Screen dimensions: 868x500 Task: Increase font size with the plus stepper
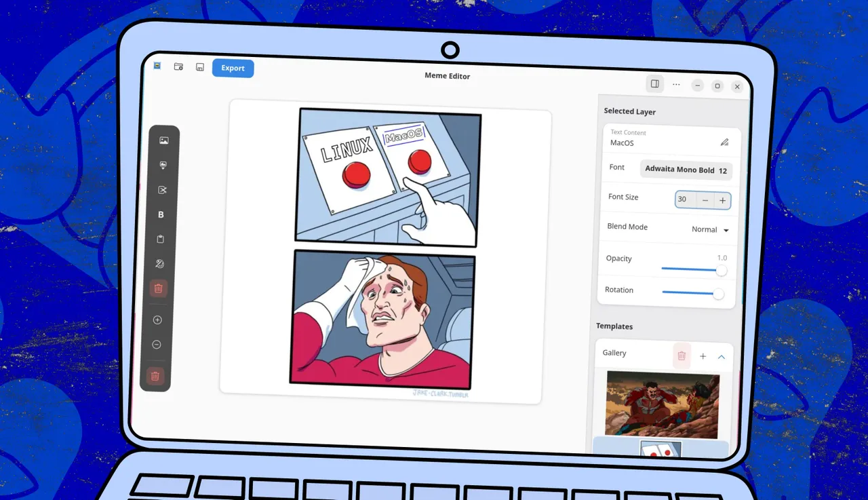(x=722, y=201)
